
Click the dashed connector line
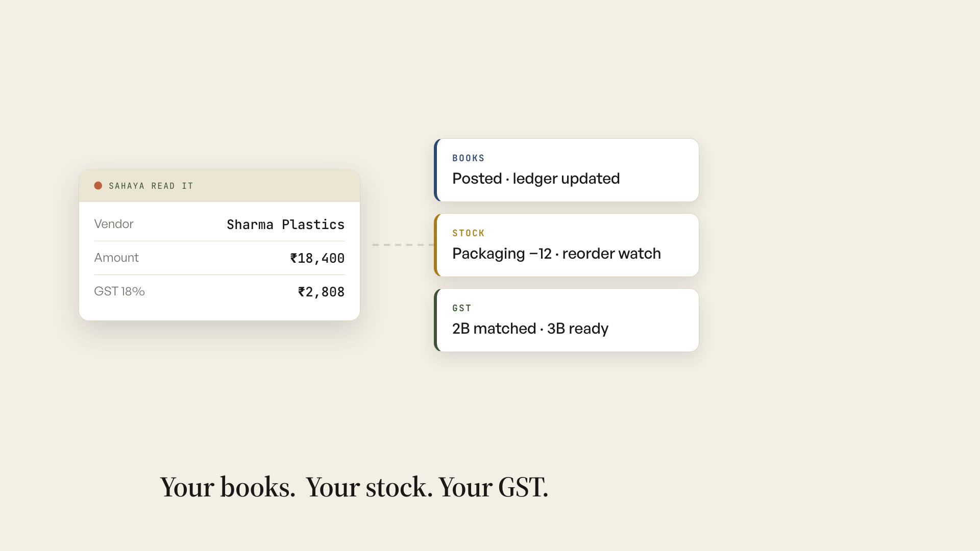click(x=403, y=245)
